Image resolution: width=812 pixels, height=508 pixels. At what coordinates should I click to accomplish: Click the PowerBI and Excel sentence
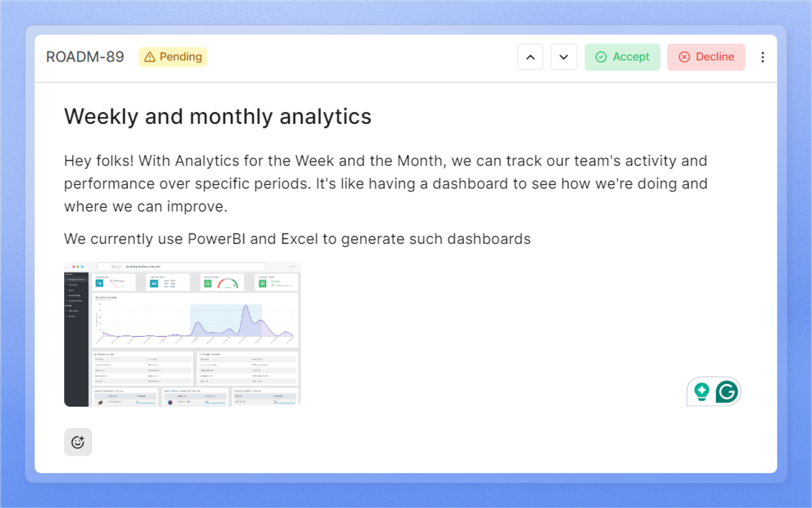click(x=297, y=239)
